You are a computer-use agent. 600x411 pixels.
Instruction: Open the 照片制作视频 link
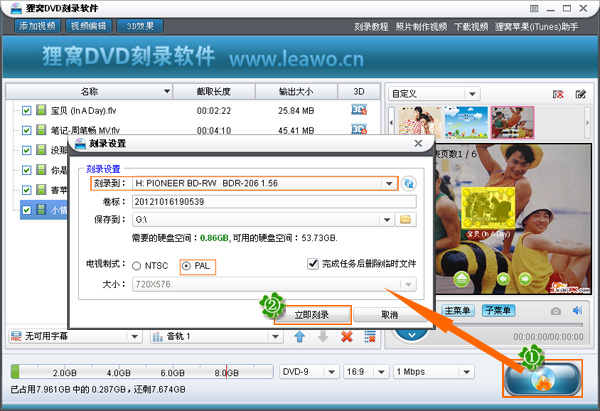tap(421, 27)
